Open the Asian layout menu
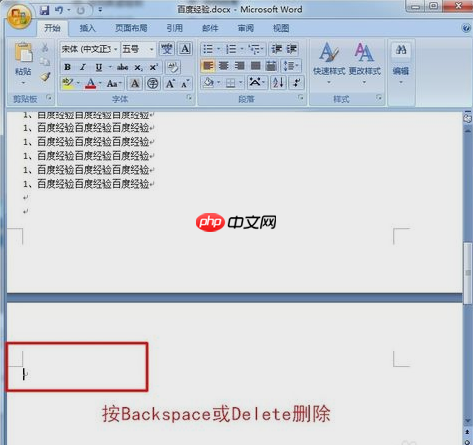Image resolution: width=473 pixels, height=445 pixels. [257, 82]
